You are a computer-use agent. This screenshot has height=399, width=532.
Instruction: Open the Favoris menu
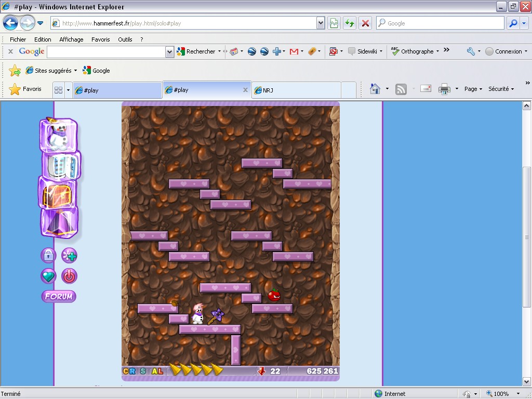coord(100,39)
